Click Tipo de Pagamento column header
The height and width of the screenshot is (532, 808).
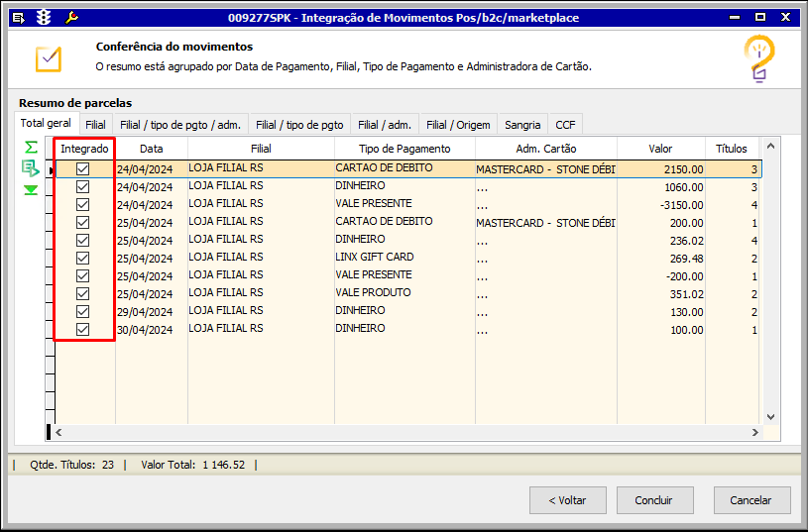(405, 149)
